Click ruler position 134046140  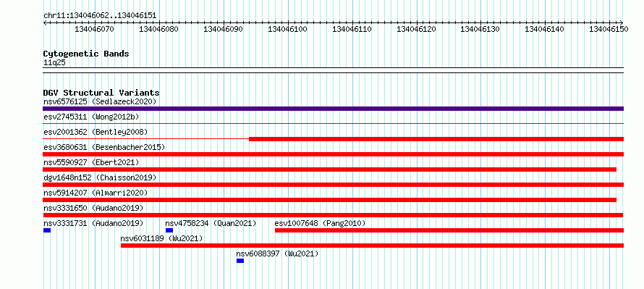[x=545, y=29]
